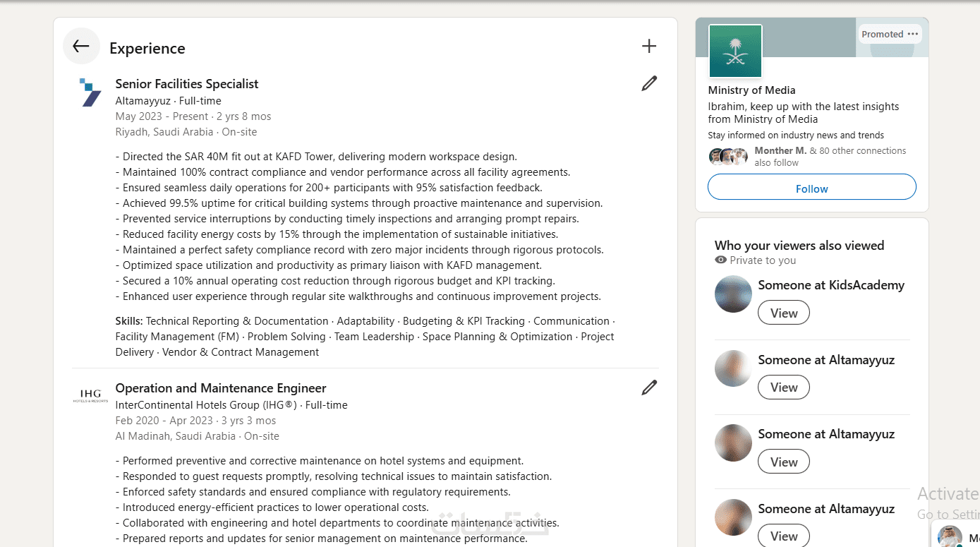Open the promoted ad options menu
The height and width of the screenshot is (547, 980).
(913, 34)
